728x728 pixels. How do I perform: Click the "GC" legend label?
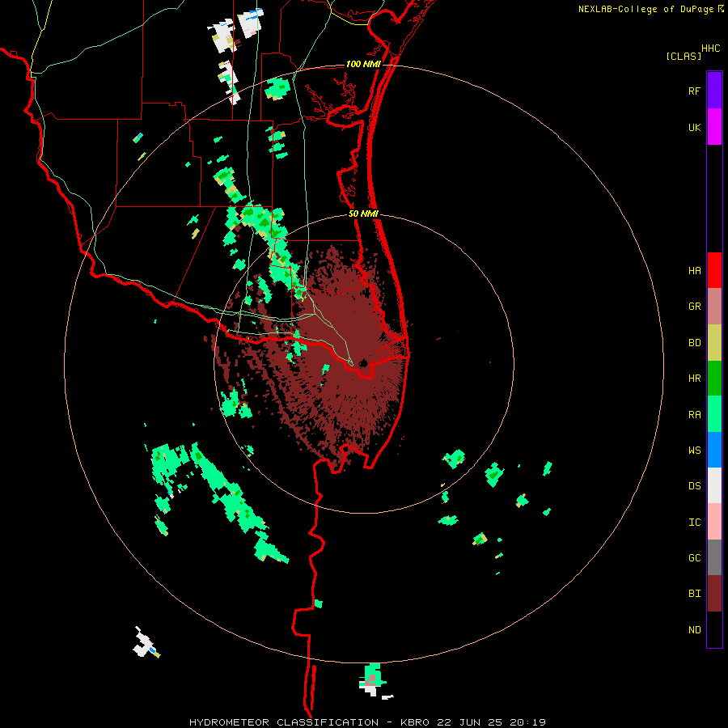pyautogui.click(x=695, y=557)
